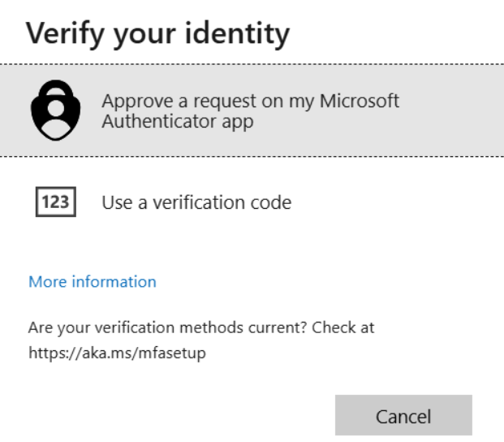Click the https://aka.ms/mfasetup address text
This screenshot has width=504, height=442.
click(x=117, y=353)
